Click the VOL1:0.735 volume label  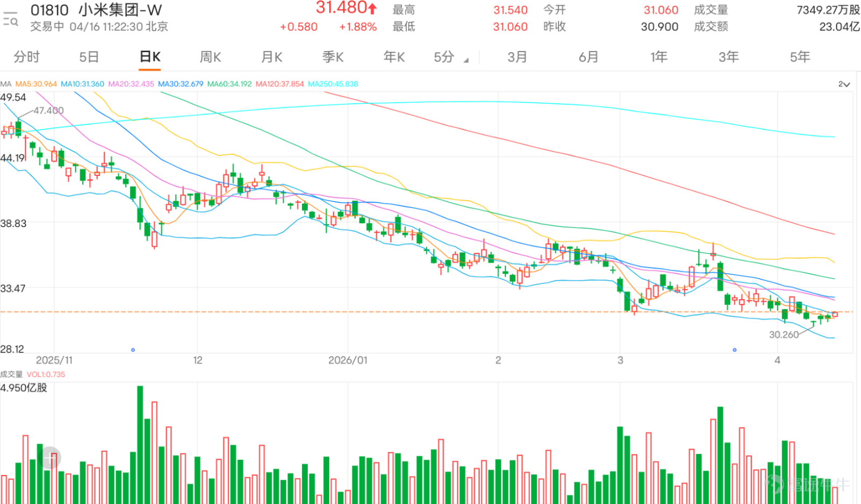(46, 374)
